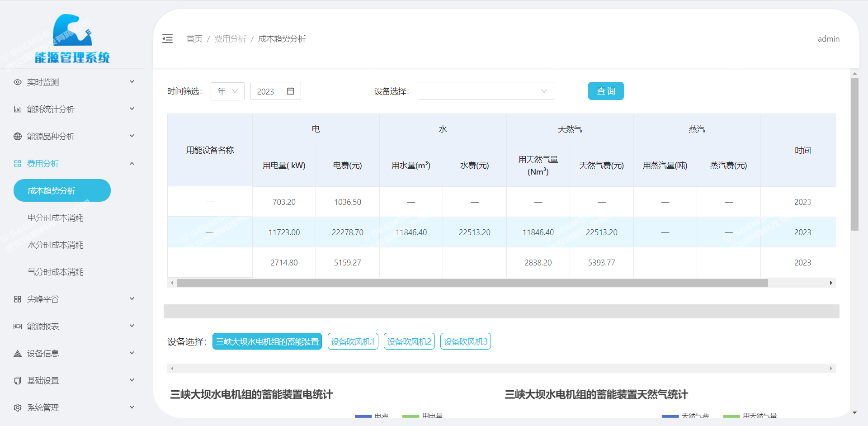Toggle the 天然气费 legend in gas chart
Image resolution: width=868 pixels, height=426 pixels.
point(685,415)
